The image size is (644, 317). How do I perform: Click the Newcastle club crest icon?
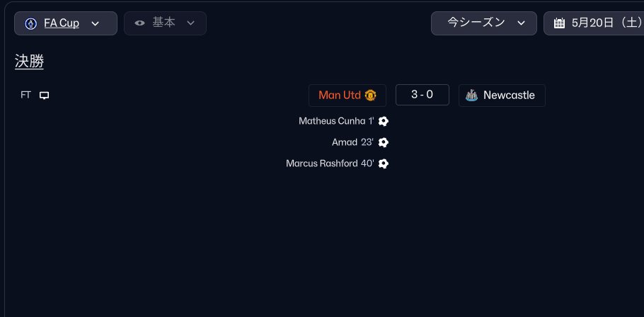click(x=471, y=96)
